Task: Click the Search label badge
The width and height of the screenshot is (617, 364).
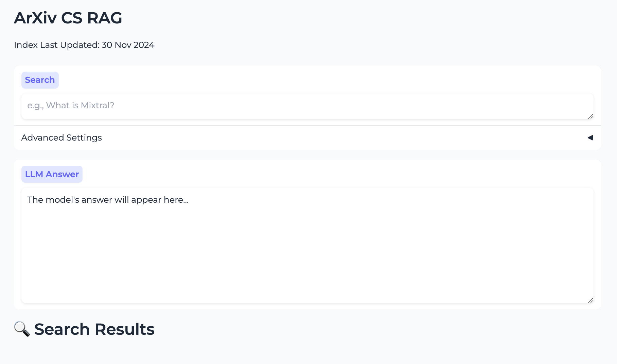Action: pyautogui.click(x=40, y=80)
